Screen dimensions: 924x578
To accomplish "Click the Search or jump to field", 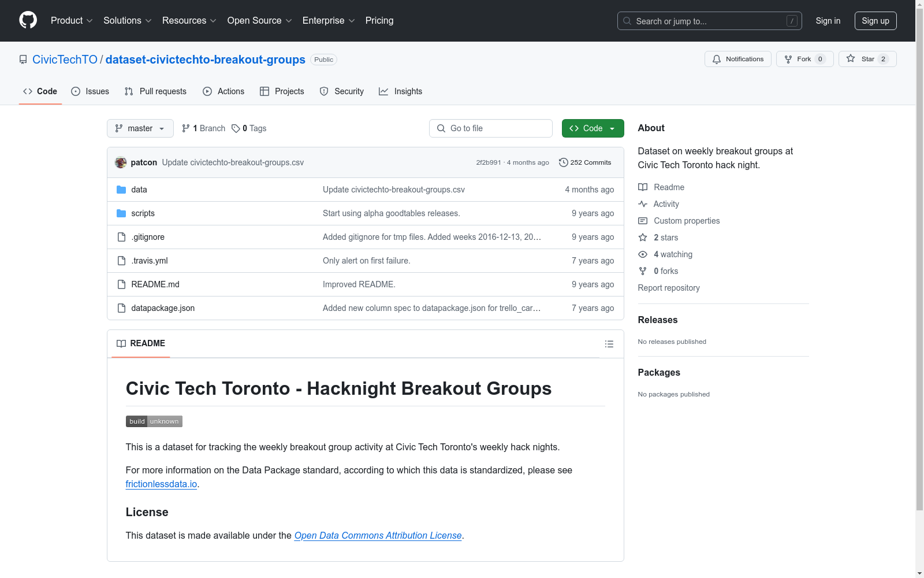I will 710,21.
